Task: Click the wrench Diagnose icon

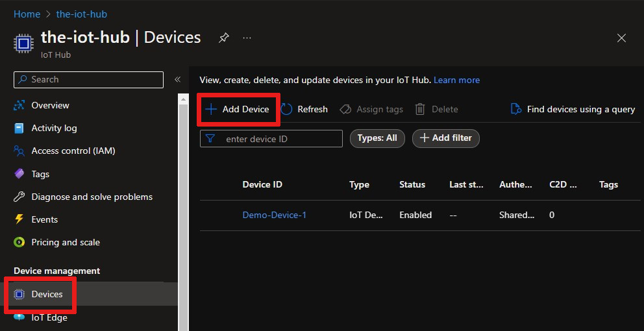Action: coord(19,197)
